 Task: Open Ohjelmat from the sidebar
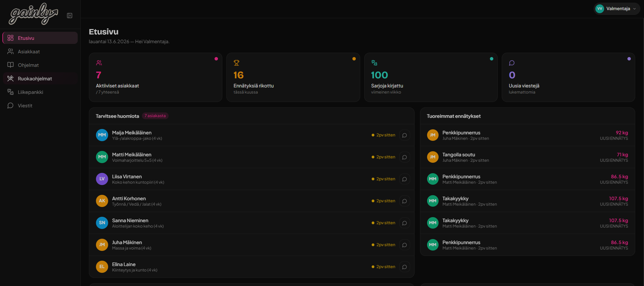click(40, 65)
